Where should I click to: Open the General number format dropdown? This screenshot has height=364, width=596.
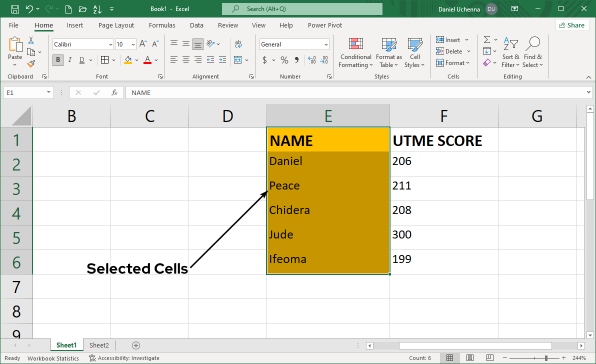click(326, 44)
